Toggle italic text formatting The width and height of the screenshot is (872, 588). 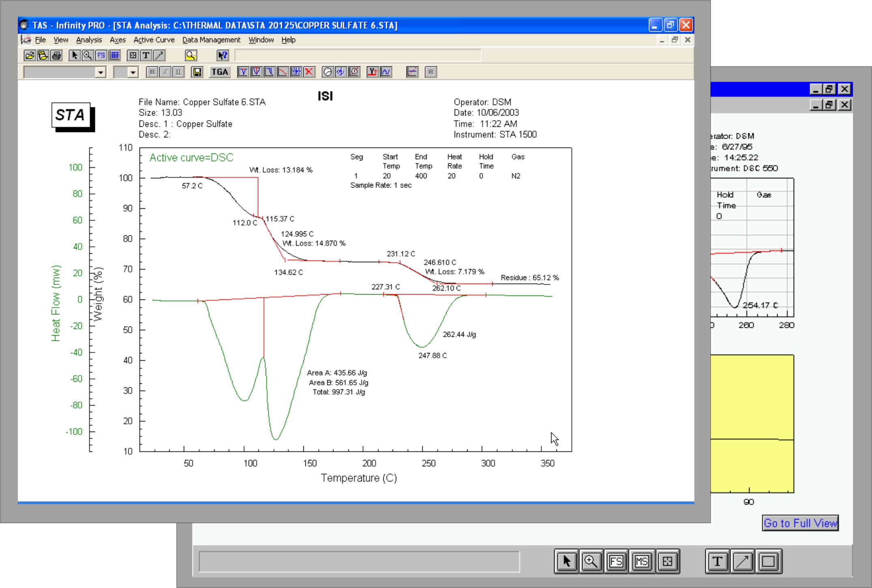(x=165, y=72)
